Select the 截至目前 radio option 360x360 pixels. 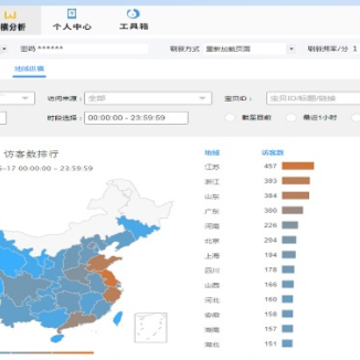pos(230,118)
